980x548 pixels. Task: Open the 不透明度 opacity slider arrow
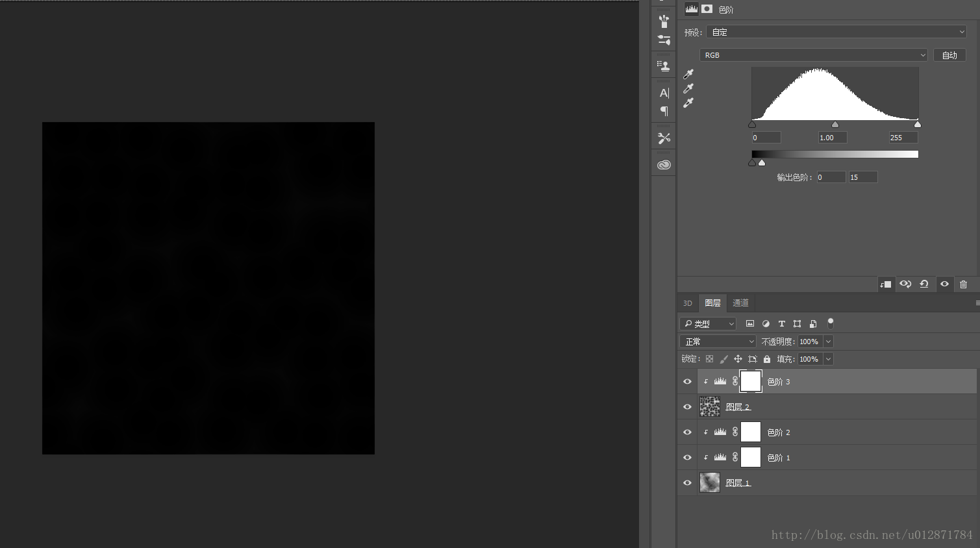[828, 342]
